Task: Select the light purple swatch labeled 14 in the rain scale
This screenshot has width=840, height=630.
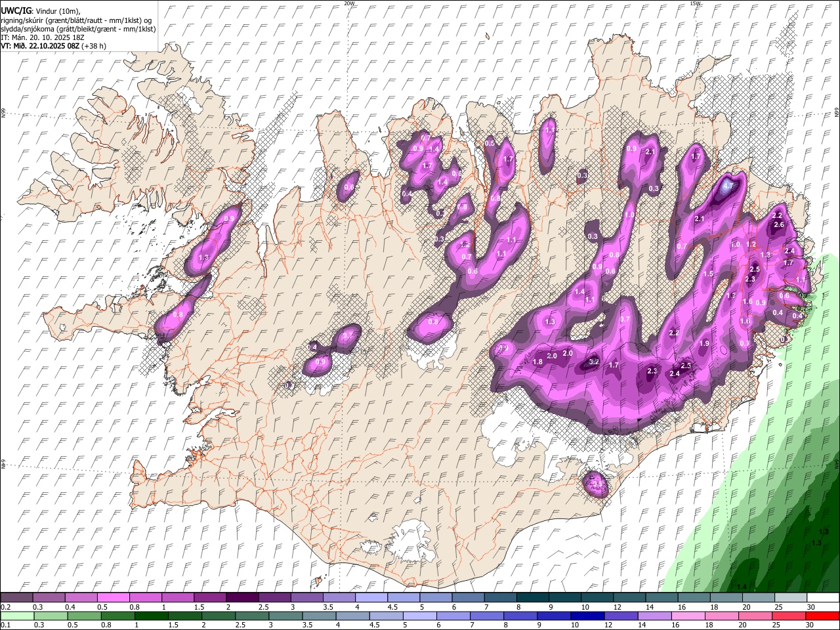Action: click(654, 616)
